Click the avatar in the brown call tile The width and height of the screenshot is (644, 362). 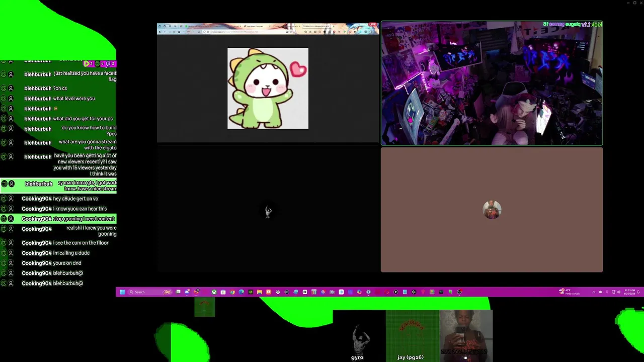(x=492, y=210)
